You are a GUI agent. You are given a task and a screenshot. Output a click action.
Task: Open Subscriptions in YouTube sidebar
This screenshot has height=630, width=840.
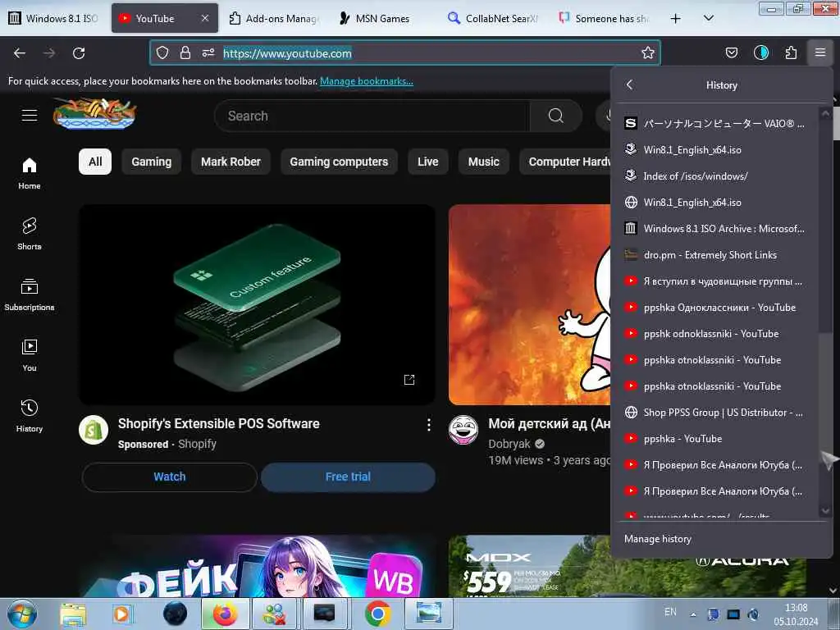click(30, 294)
